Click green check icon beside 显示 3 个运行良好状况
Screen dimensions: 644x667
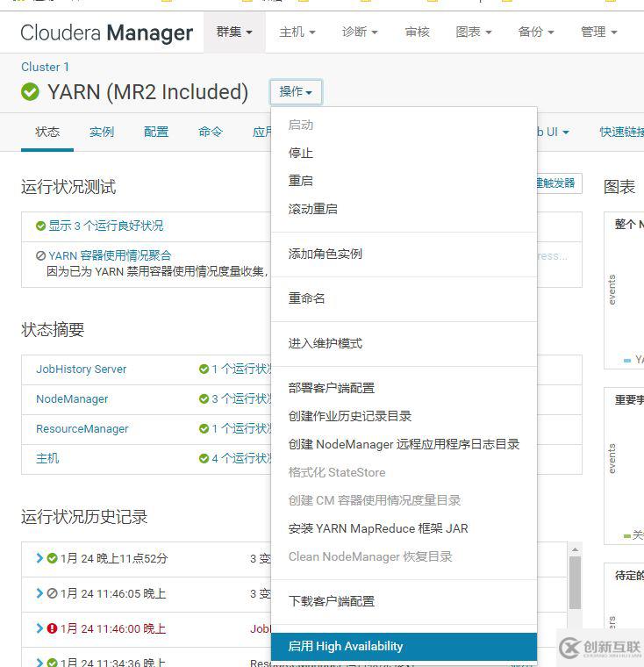click(41, 226)
